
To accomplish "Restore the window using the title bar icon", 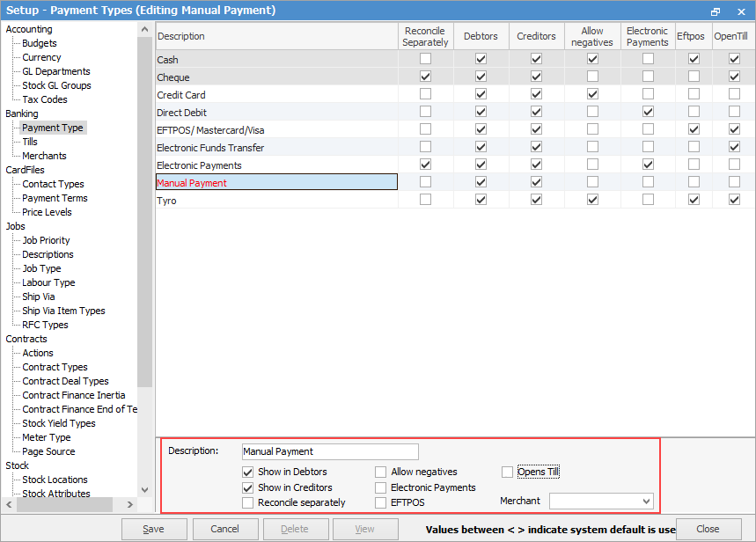I will [x=716, y=11].
